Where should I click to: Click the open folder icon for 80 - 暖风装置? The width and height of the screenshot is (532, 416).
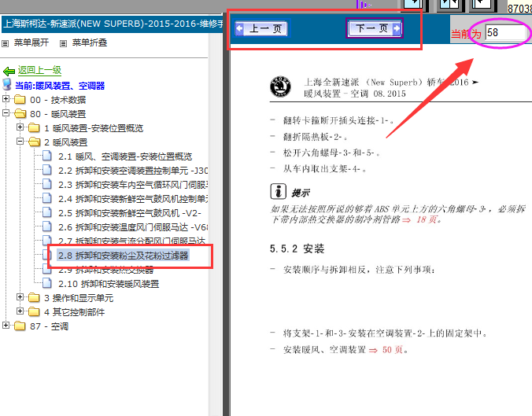20,113
